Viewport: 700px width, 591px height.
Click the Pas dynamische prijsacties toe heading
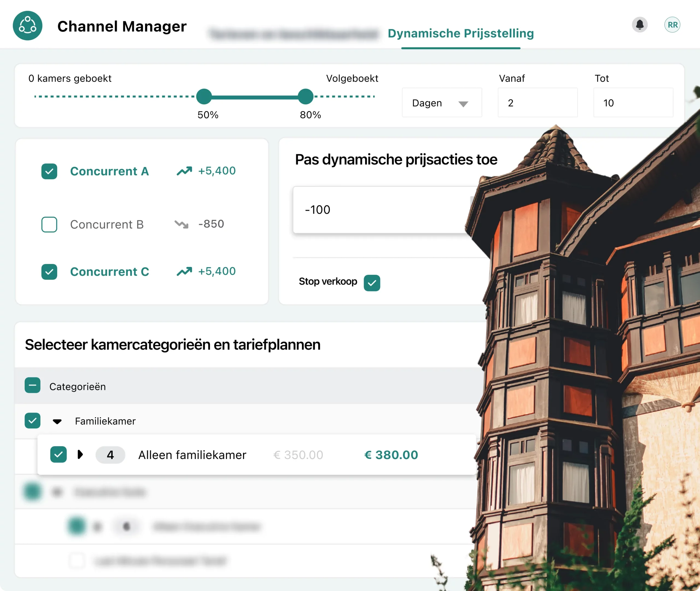[x=396, y=160]
